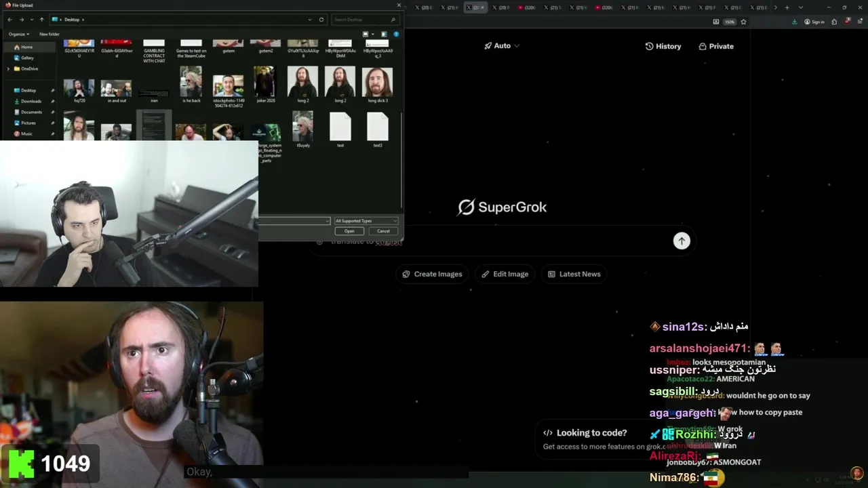Open Pictures quick access entry
The width and height of the screenshot is (868, 488).
coord(28,123)
